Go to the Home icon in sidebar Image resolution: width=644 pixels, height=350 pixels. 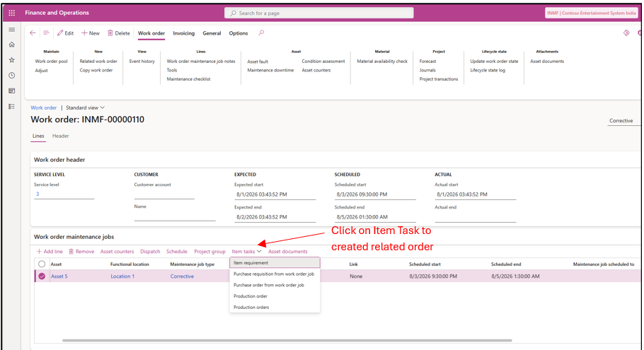point(11,45)
